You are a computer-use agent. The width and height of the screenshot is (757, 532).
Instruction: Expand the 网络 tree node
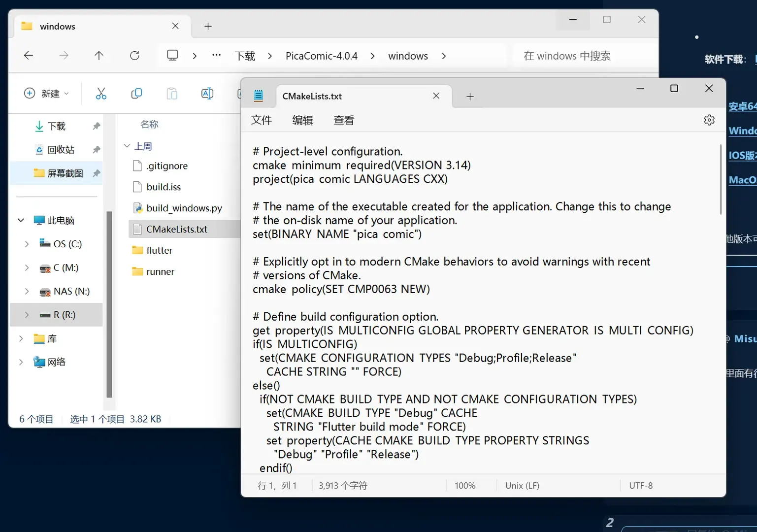coord(21,362)
